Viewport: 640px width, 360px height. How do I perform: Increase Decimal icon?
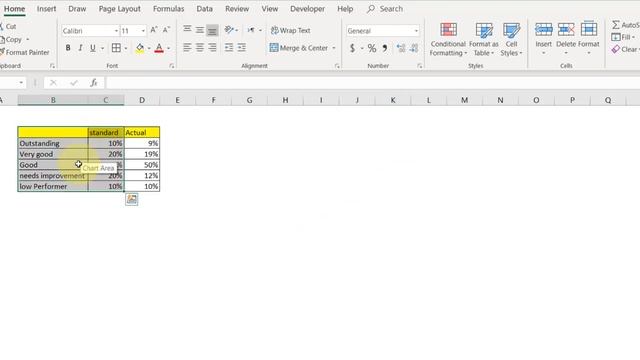[401, 49]
